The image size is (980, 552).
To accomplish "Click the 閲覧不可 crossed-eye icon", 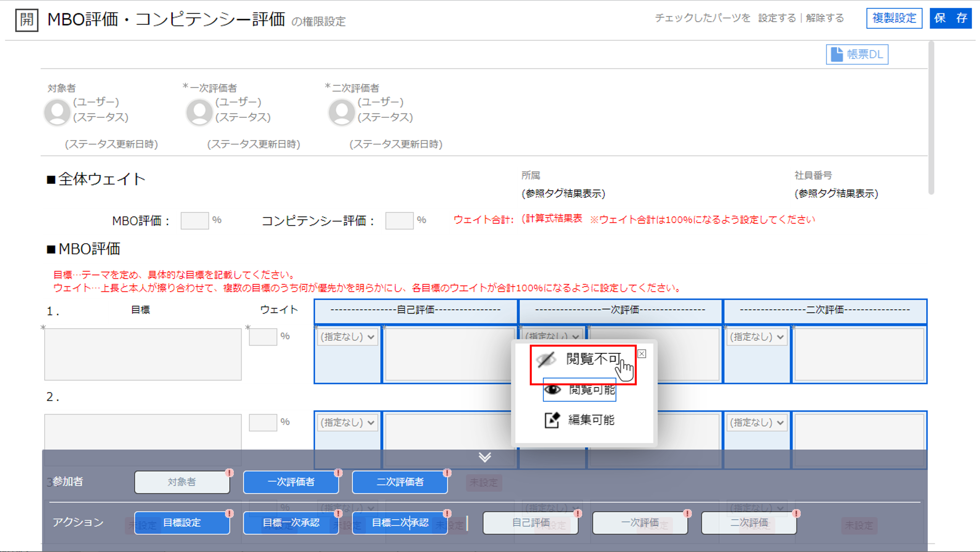I will pyautogui.click(x=546, y=359).
